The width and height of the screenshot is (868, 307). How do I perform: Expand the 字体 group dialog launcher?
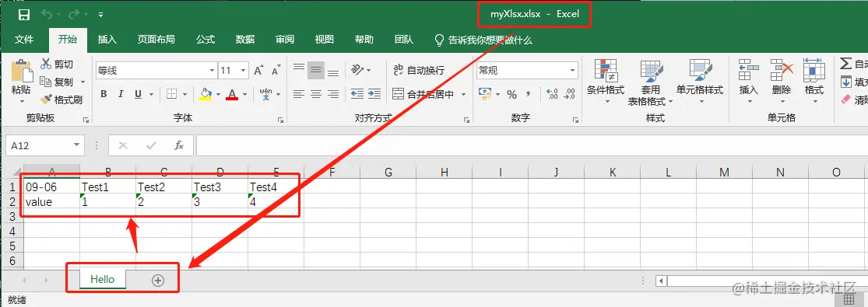(x=281, y=120)
